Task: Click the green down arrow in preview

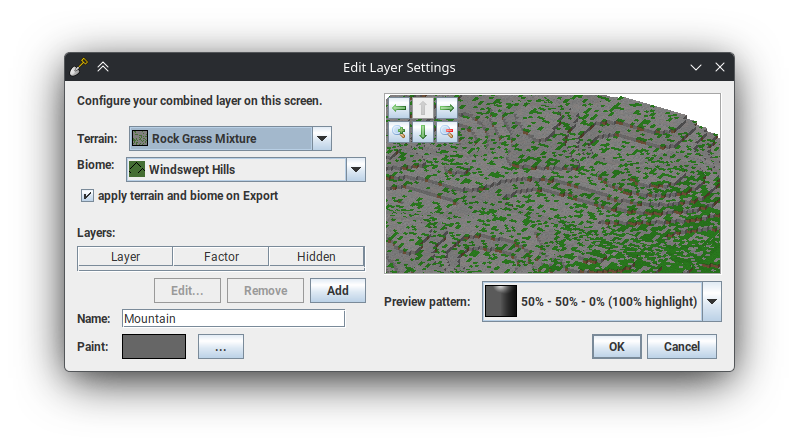Action: (422, 132)
